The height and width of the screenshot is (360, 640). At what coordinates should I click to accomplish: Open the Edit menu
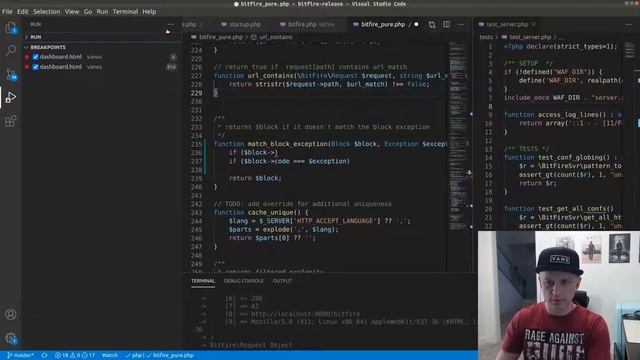23,12
